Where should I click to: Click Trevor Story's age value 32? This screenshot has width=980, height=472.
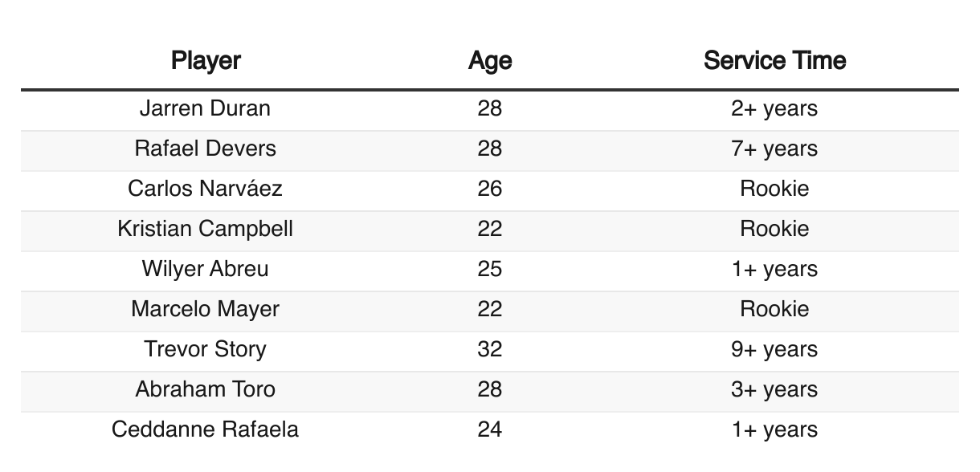click(x=490, y=349)
